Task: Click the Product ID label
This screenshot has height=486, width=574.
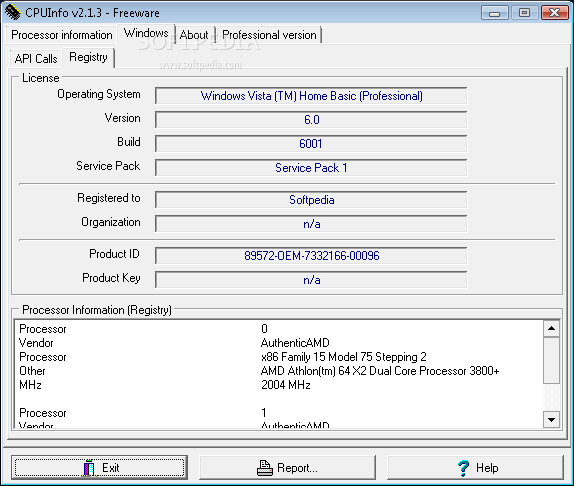Action: coord(114,254)
